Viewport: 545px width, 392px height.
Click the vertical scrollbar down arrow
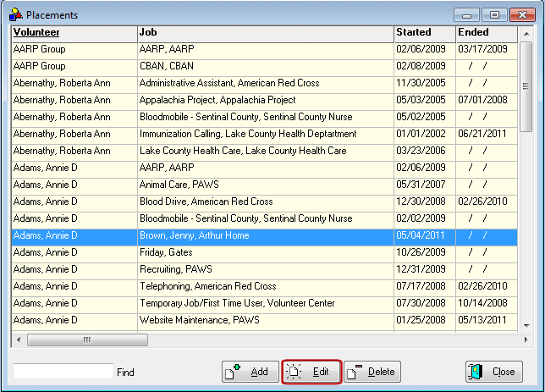click(x=526, y=326)
